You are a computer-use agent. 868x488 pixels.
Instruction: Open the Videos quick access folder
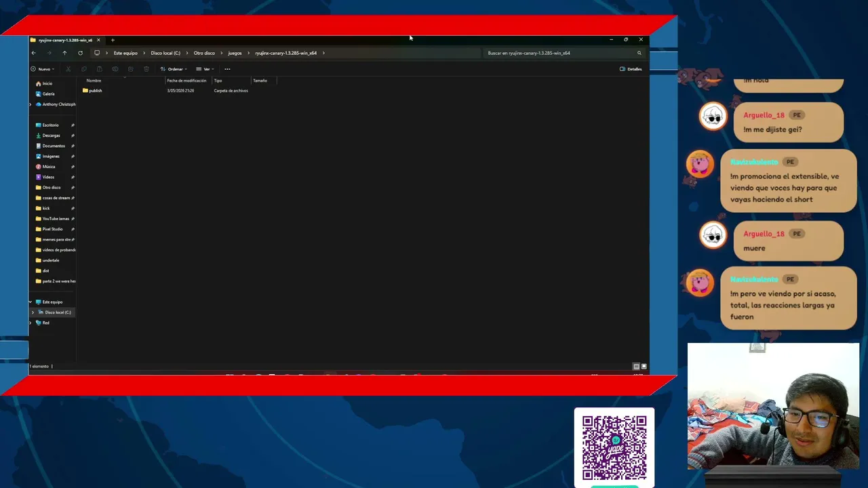(x=45, y=177)
